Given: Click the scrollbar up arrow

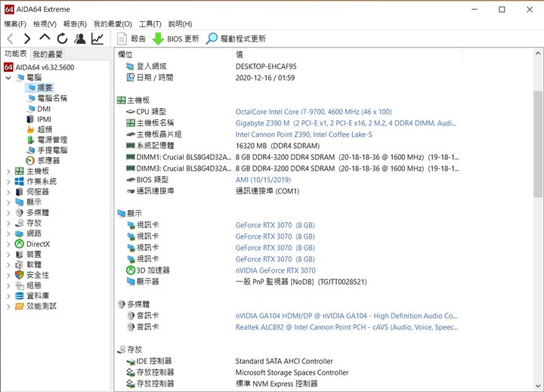Looking at the screenshot, I should [x=538, y=54].
